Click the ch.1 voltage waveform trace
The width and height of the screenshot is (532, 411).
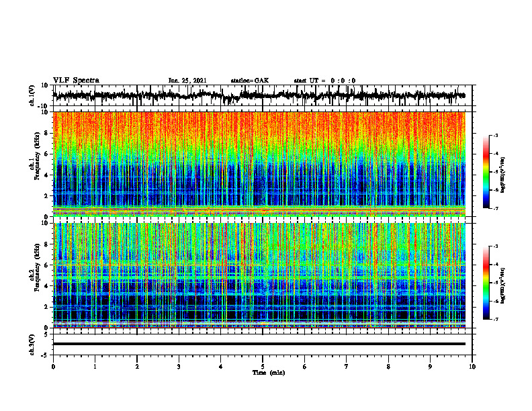pyautogui.click(x=259, y=95)
